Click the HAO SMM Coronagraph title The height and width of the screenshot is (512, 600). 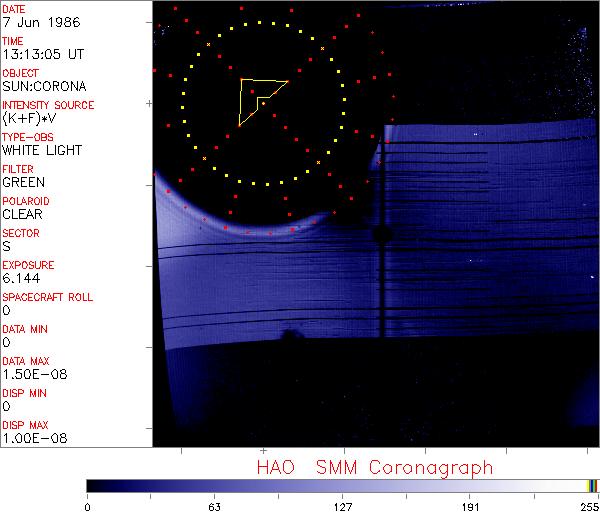374,467
